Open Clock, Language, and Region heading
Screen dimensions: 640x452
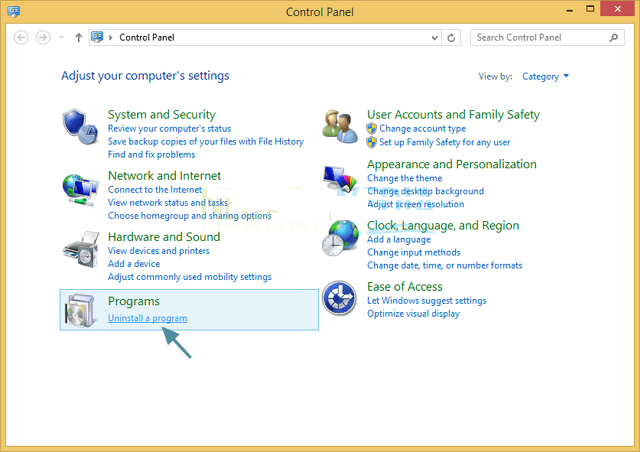pyautogui.click(x=443, y=225)
